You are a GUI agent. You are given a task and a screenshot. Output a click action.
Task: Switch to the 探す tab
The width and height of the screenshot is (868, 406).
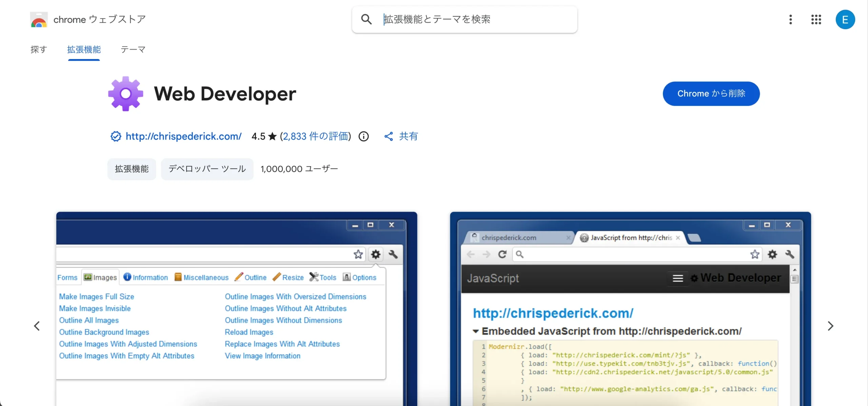pos(39,50)
